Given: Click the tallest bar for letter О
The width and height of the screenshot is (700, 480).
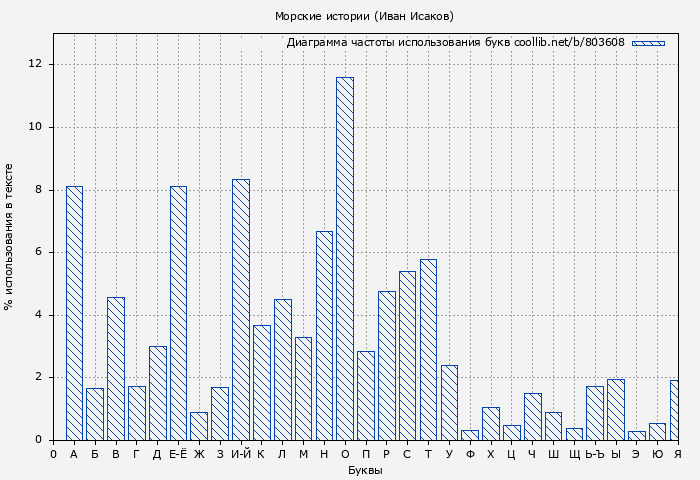Looking at the screenshot, I should [345, 258].
